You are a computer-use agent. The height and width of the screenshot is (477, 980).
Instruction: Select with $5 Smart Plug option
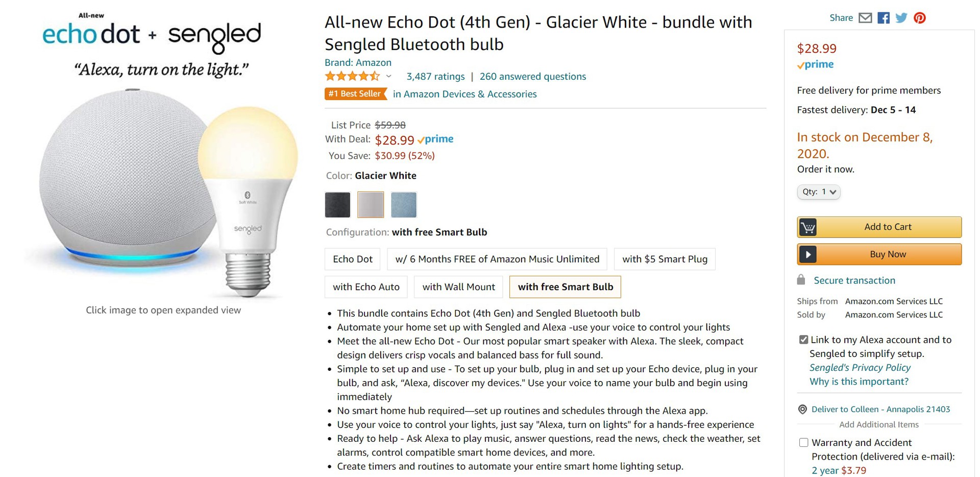(665, 259)
